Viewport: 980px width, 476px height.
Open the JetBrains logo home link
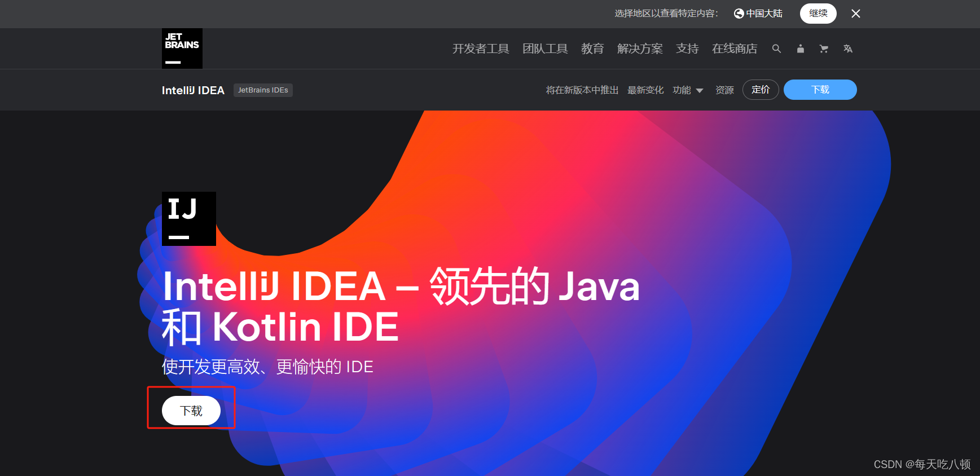pyautogui.click(x=182, y=49)
